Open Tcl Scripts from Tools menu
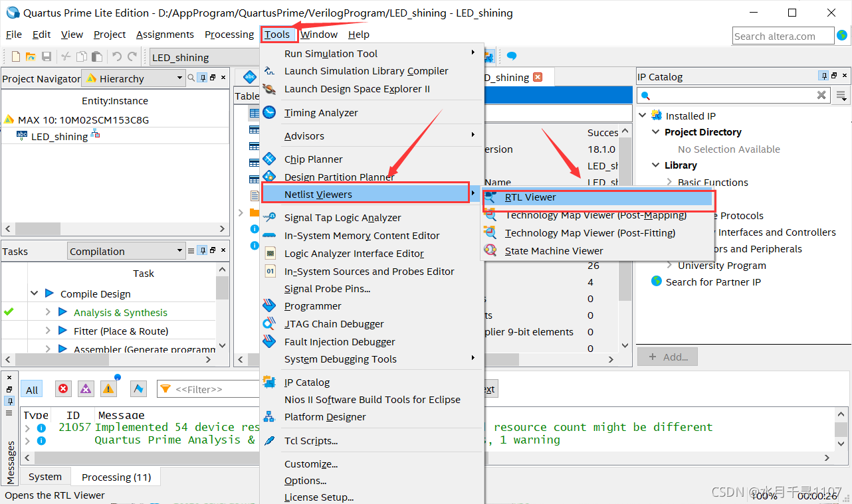 [x=311, y=441]
